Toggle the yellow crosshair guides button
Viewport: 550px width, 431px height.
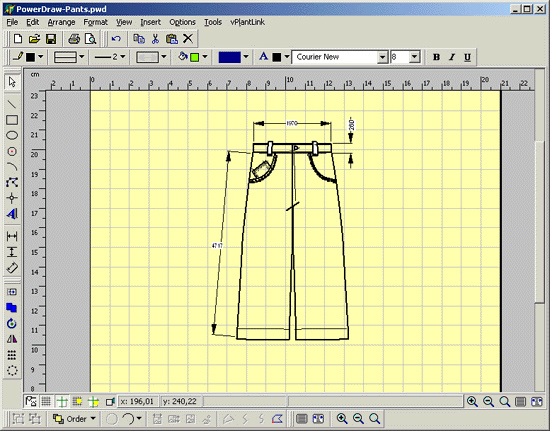coord(93,401)
